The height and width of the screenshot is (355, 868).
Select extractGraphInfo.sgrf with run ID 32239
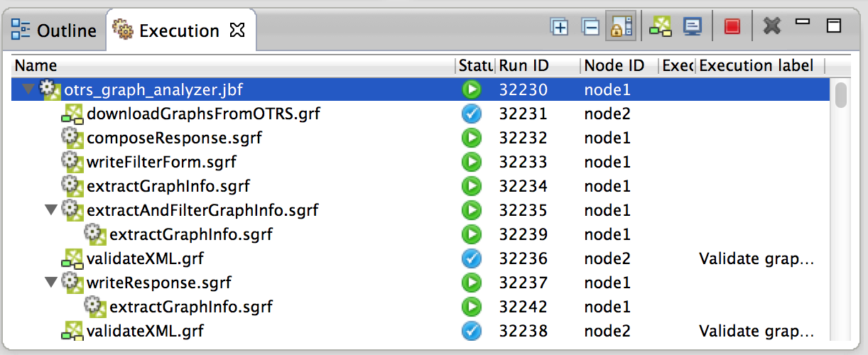(191, 235)
